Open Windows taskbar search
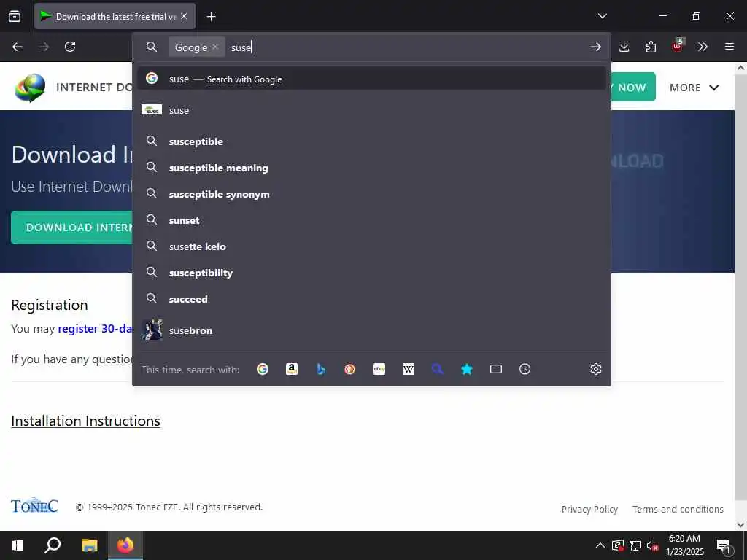 (x=53, y=545)
